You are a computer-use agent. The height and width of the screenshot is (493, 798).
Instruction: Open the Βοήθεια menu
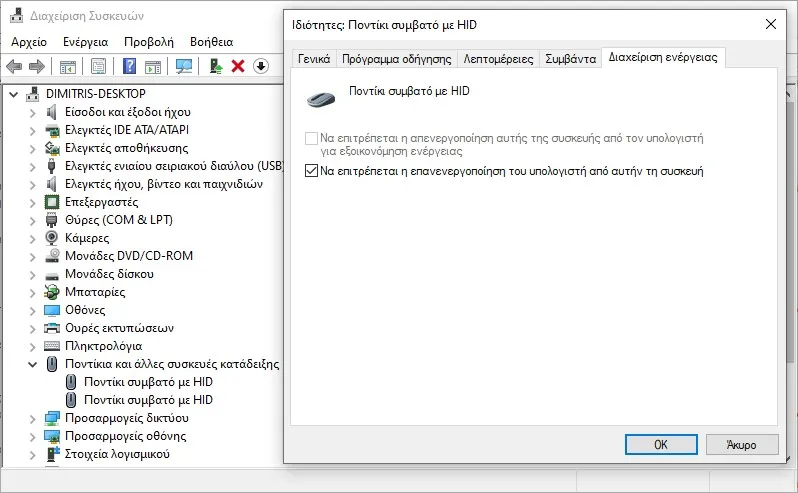point(211,42)
